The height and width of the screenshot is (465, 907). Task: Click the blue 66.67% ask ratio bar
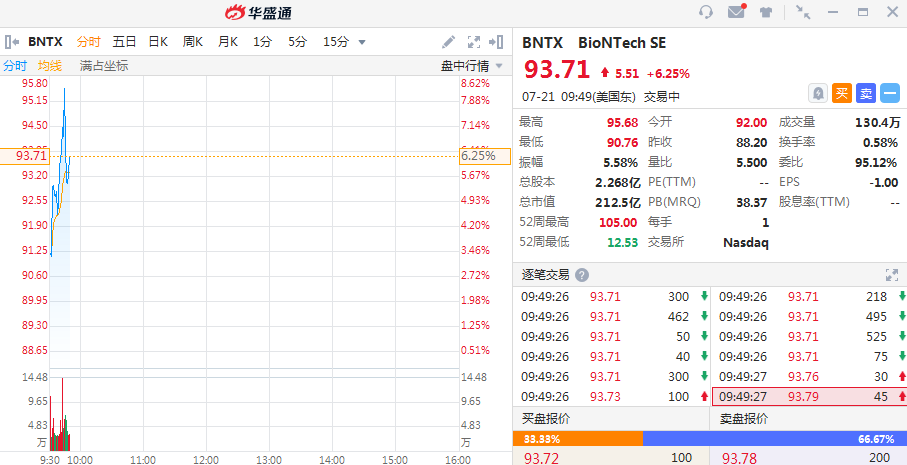[775, 439]
